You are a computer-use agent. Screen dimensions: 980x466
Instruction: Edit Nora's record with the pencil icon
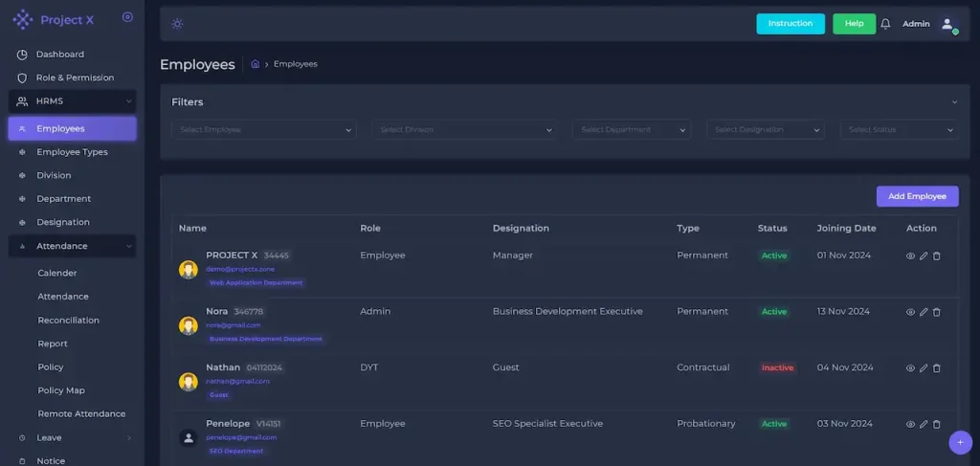tap(924, 312)
